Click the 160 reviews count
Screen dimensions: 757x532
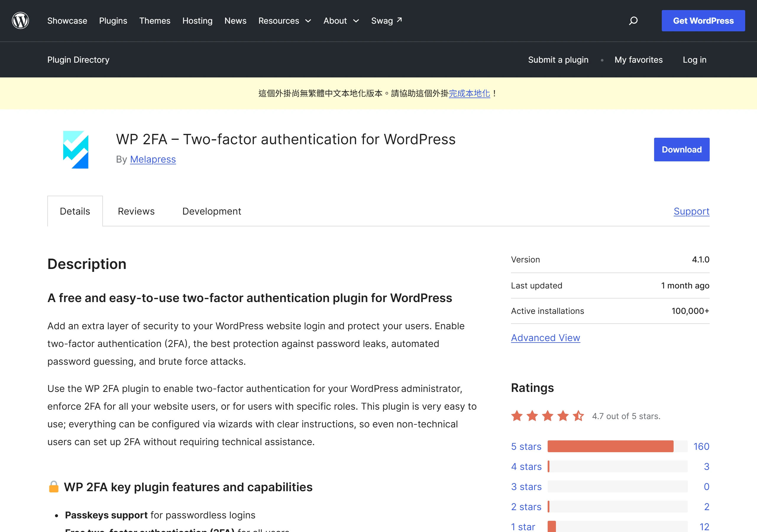701,446
